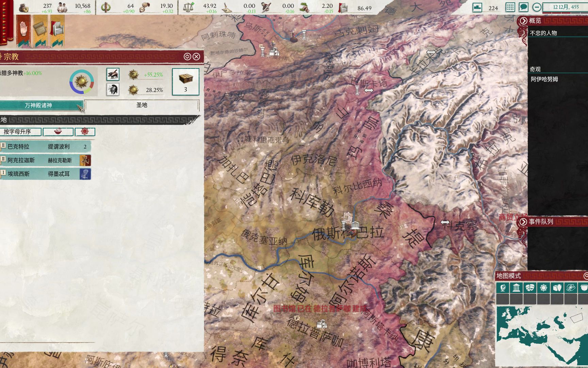Sort list by the red sun icon
The image size is (588, 368).
tap(85, 132)
